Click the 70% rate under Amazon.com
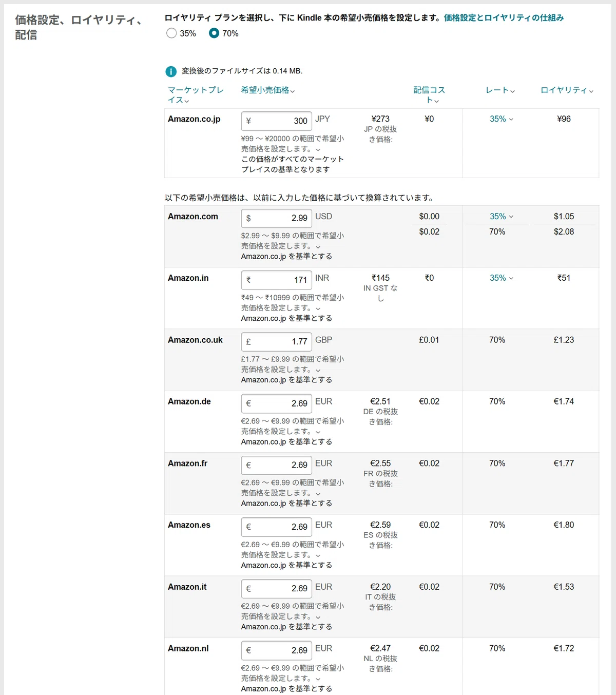Image resolution: width=616 pixels, height=695 pixels. pyautogui.click(x=497, y=232)
